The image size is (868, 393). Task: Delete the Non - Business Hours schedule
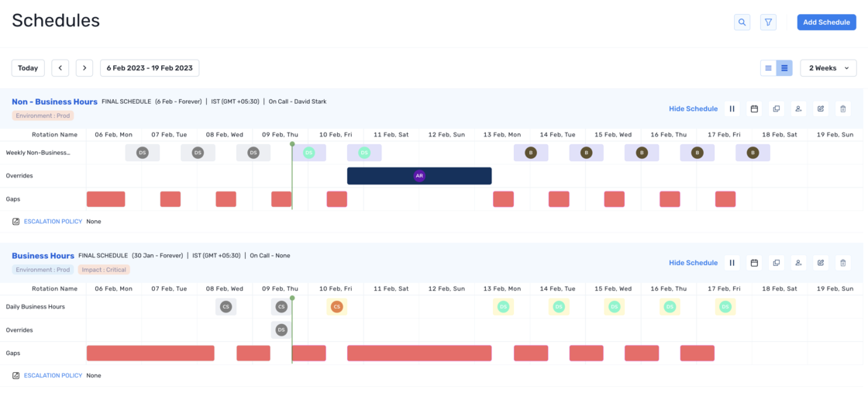coord(842,109)
